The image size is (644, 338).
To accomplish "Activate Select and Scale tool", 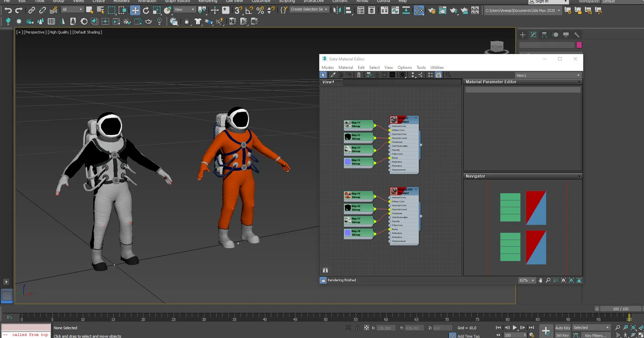I will coord(157,10).
